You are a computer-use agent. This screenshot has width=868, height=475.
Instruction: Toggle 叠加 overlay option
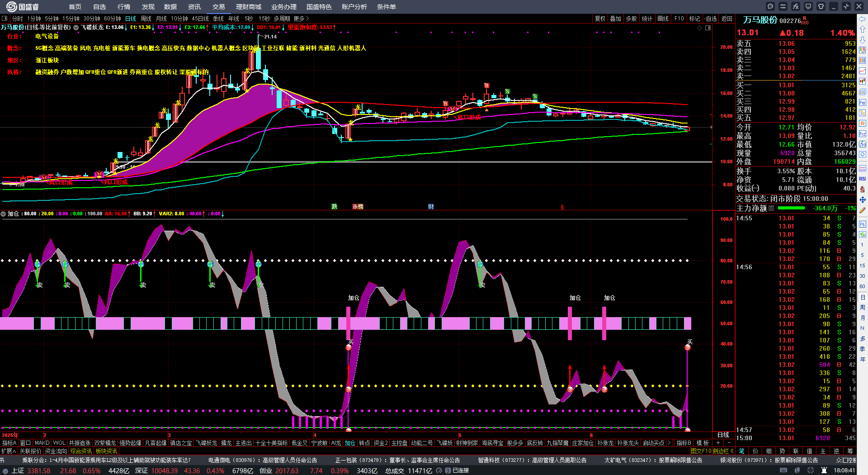pos(616,19)
